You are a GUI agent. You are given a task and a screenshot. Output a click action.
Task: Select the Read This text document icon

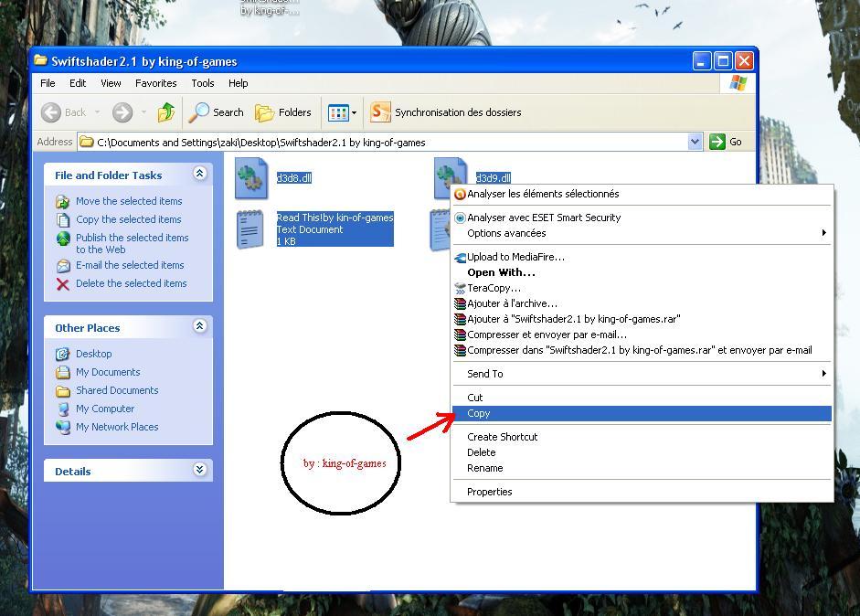[x=250, y=229]
